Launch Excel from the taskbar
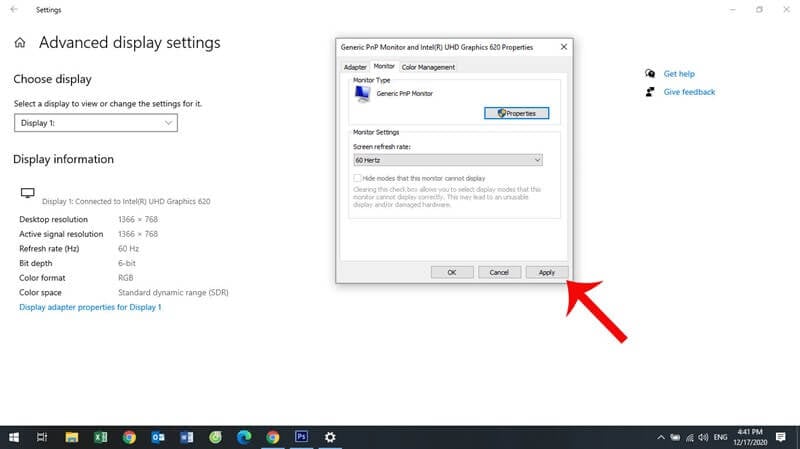Screen dimensions: 800x449 101,437
